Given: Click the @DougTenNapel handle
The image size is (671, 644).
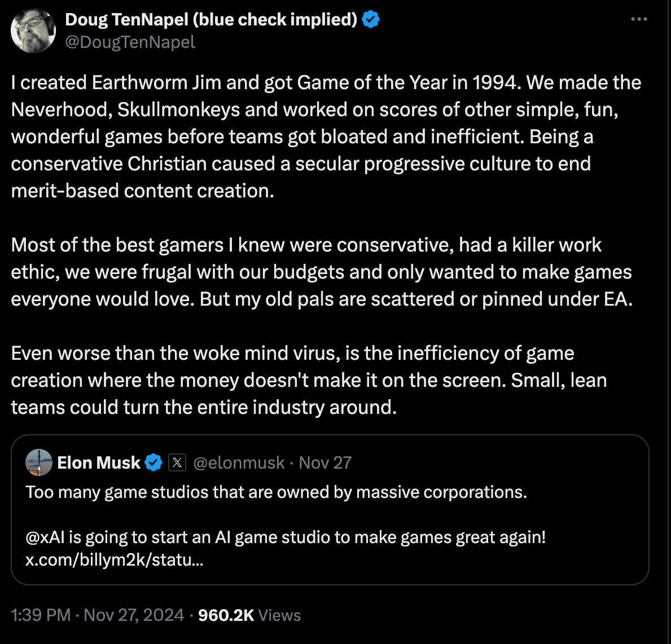Looking at the screenshot, I should [x=130, y=42].
